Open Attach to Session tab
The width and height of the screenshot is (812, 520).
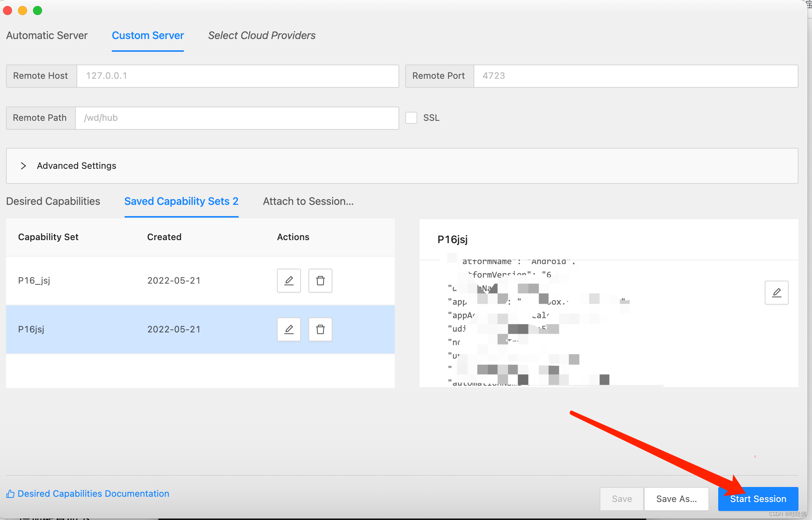point(308,201)
